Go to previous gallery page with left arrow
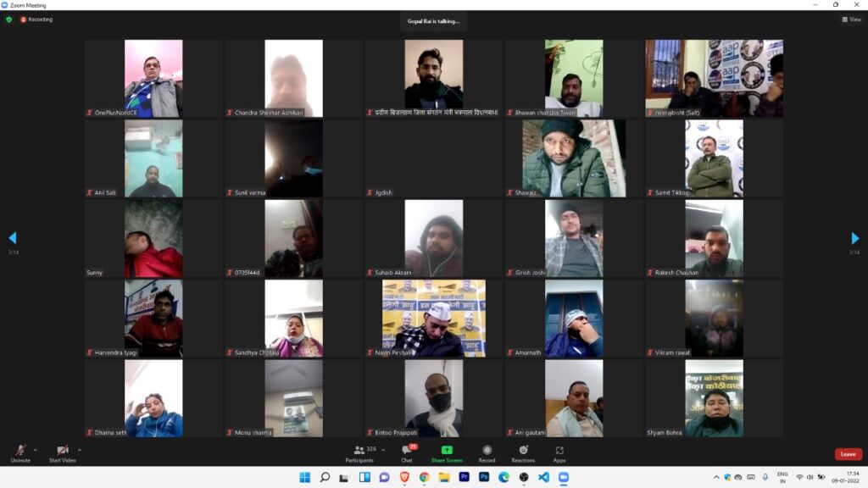Image resolution: width=868 pixels, height=488 pixels. [12, 238]
